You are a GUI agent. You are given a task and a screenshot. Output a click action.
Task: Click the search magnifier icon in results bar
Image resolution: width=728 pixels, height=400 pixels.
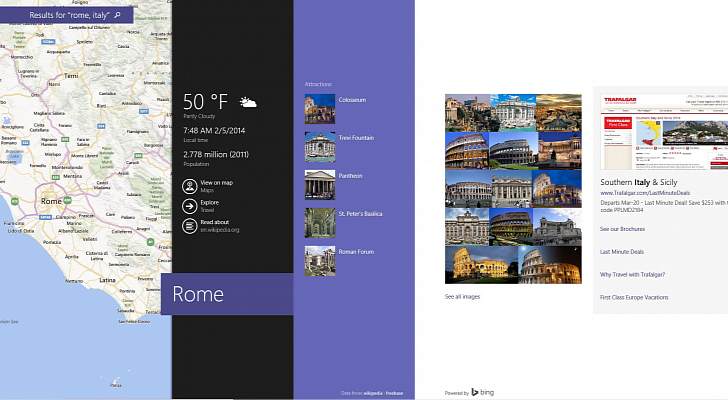pos(117,16)
